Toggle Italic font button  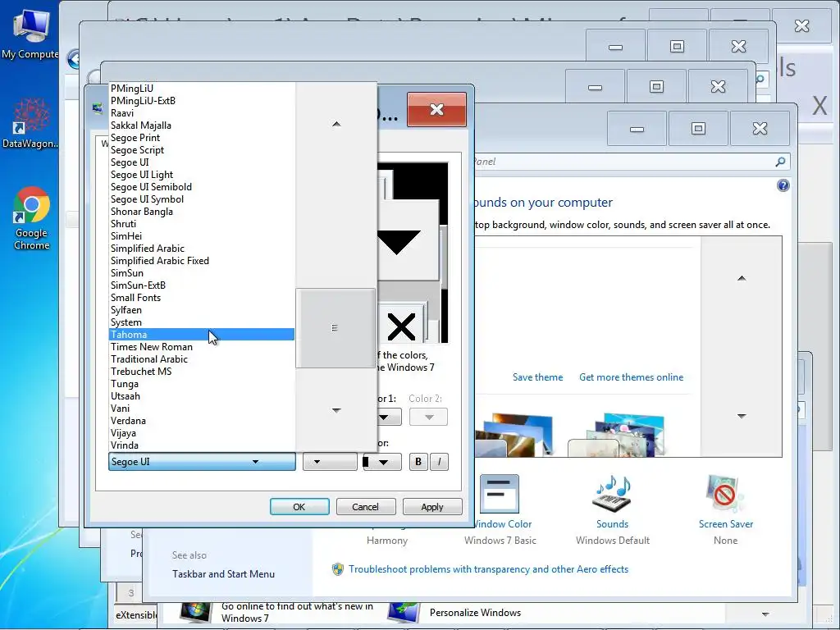(440, 462)
